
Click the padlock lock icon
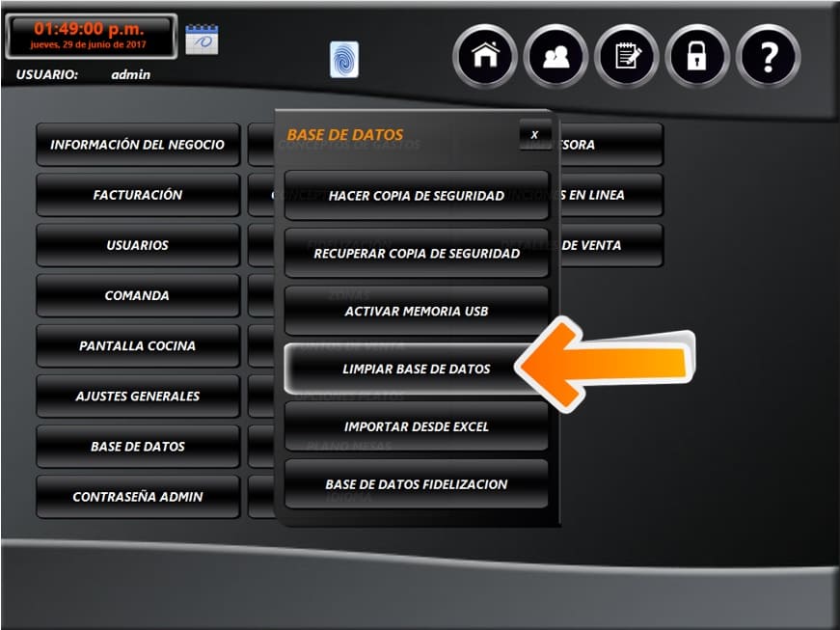[696, 56]
